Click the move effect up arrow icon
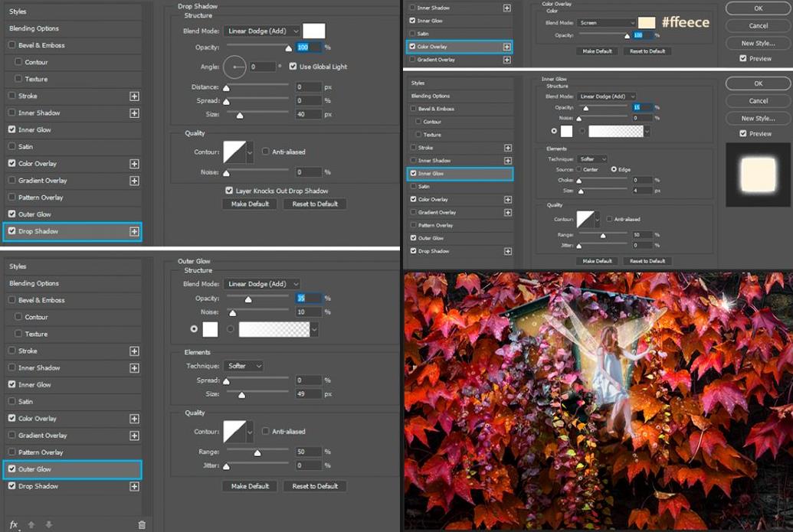This screenshot has height=532, width=793. [x=31, y=525]
